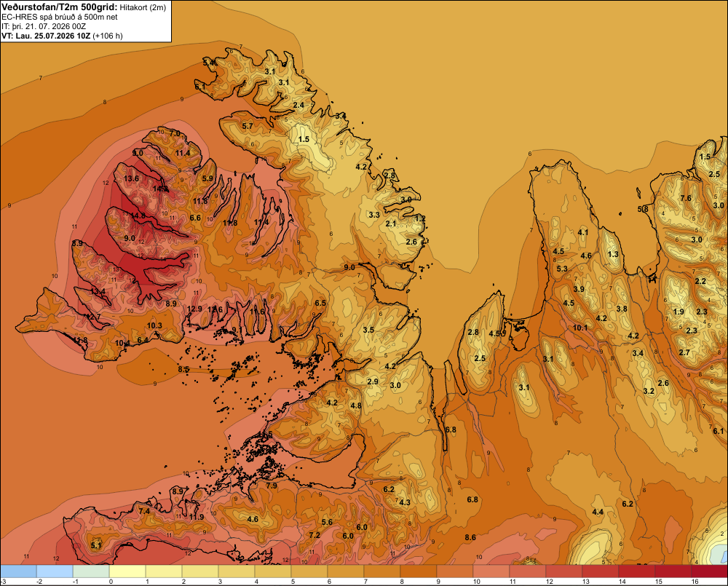Image resolution: width=728 pixels, height=586 pixels.
Task: Click the 1.9 temperature value on the map
Action: point(678,312)
